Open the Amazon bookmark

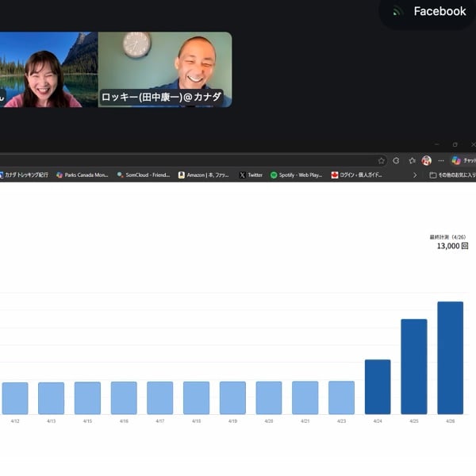(x=203, y=175)
